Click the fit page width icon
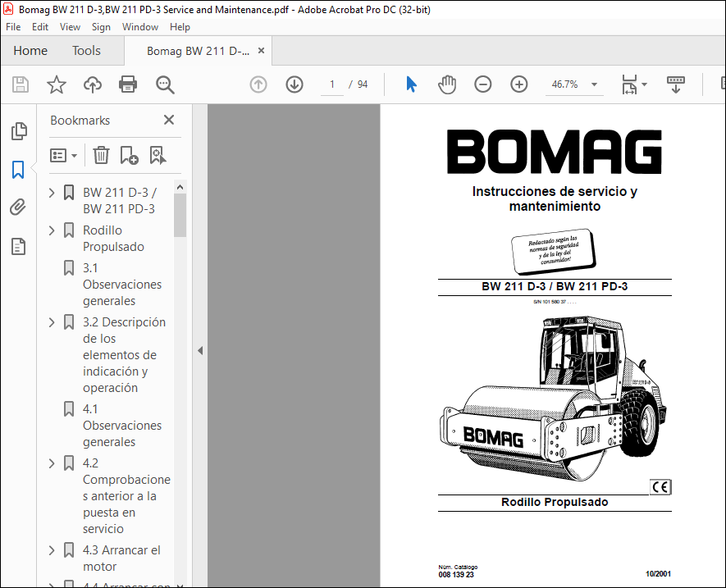Screen dimensions: 726x588 [629, 84]
